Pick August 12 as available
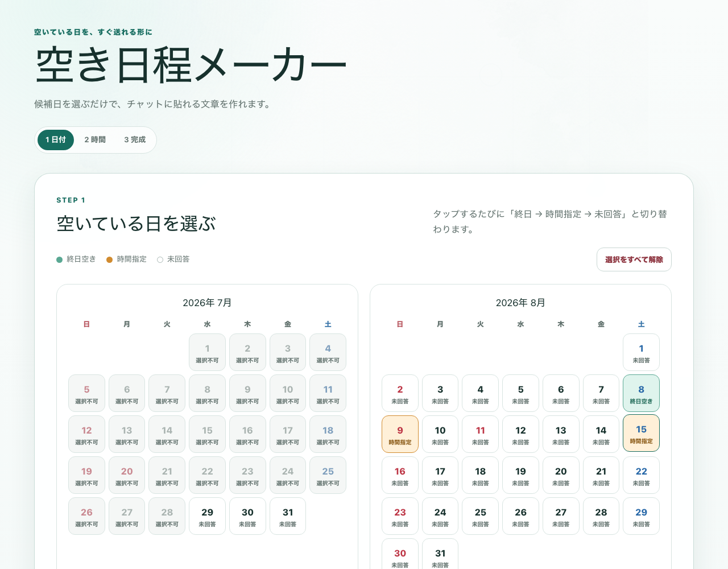This screenshot has width=728, height=569. [520, 434]
